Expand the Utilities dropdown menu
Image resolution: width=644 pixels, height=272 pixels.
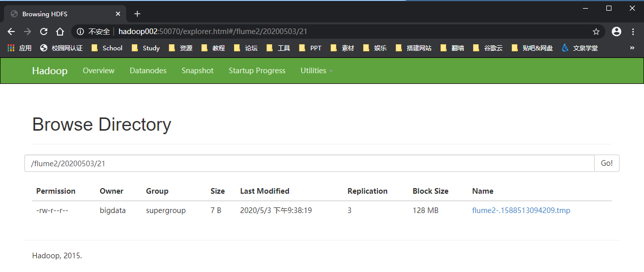(316, 71)
